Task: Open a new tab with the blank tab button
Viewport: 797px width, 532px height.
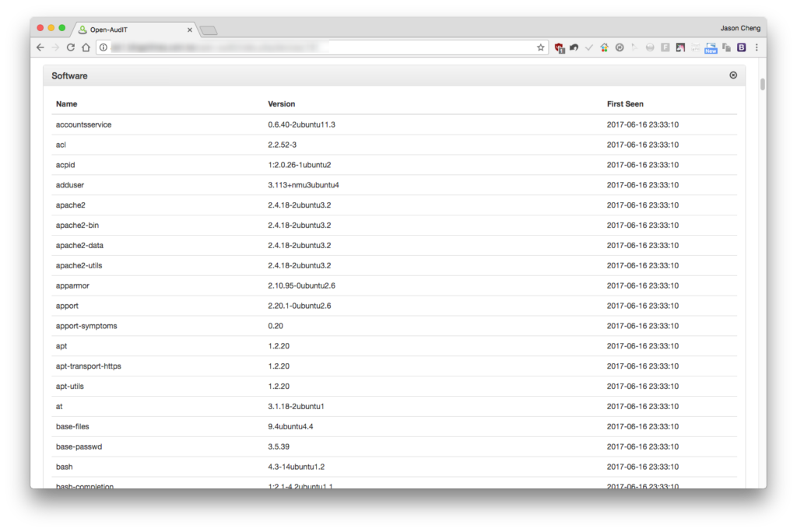Action: 209,30
